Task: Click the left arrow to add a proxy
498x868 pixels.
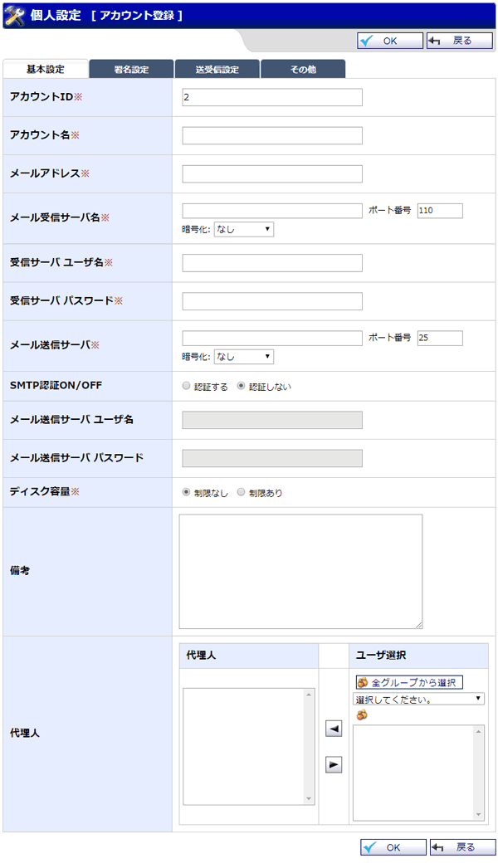Action: pos(334,729)
